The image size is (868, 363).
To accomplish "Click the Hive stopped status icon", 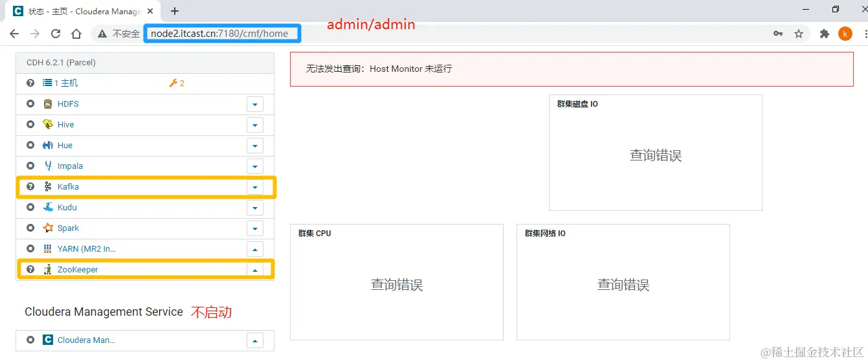I will (x=30, y=125).
